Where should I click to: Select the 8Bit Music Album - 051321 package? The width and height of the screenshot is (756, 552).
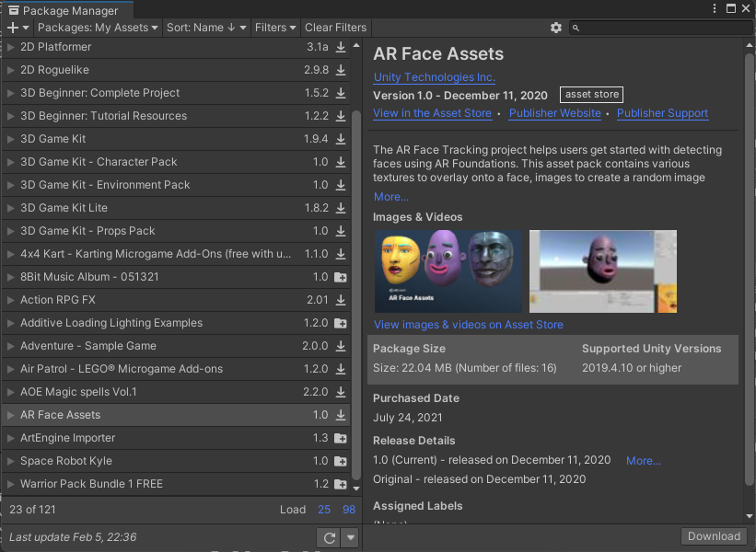(176, 277)
